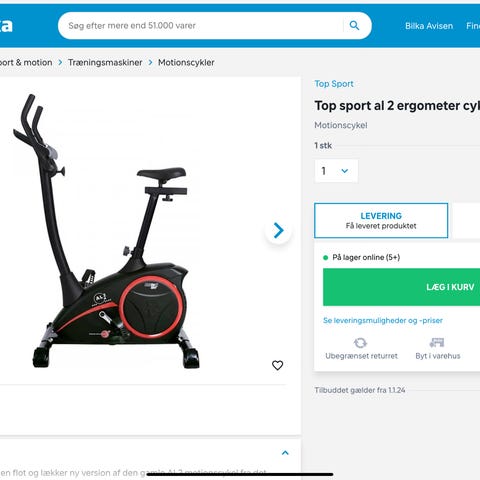Open Bilka Avisen in header
This screenshot has width=480, height=480.
point(429,26)
